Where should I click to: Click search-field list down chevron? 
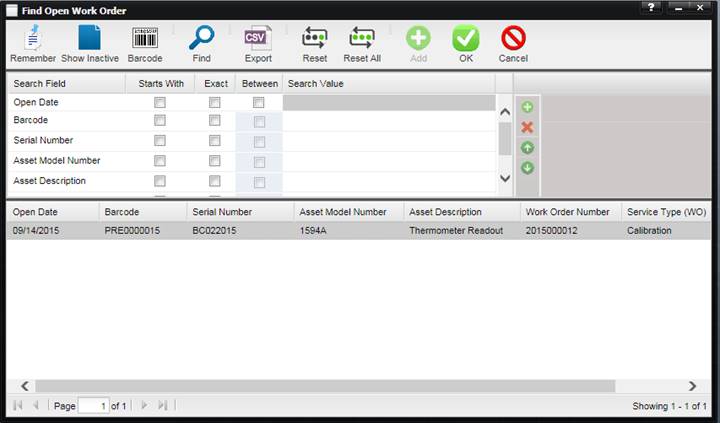pos(505,178)
